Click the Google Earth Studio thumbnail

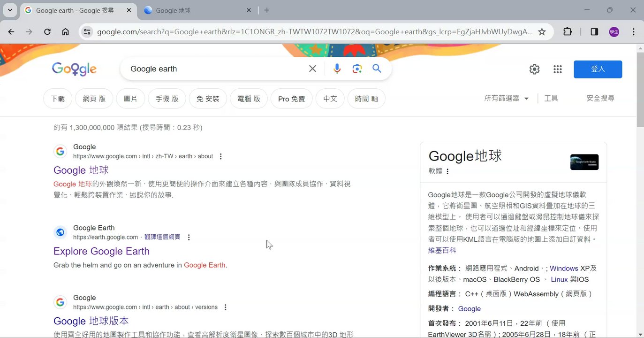[x=584, y=162]
